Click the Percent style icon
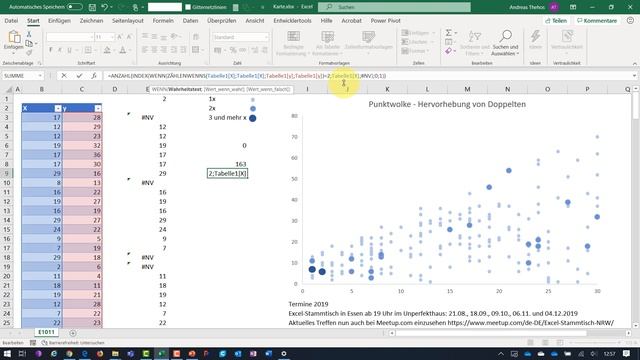 coord(233,50)
